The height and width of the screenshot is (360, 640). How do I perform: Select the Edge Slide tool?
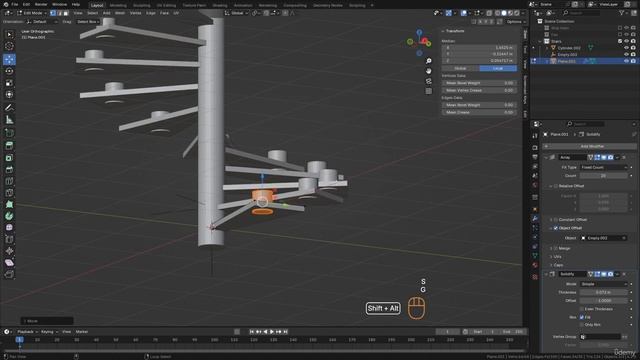tap(9, 240)
